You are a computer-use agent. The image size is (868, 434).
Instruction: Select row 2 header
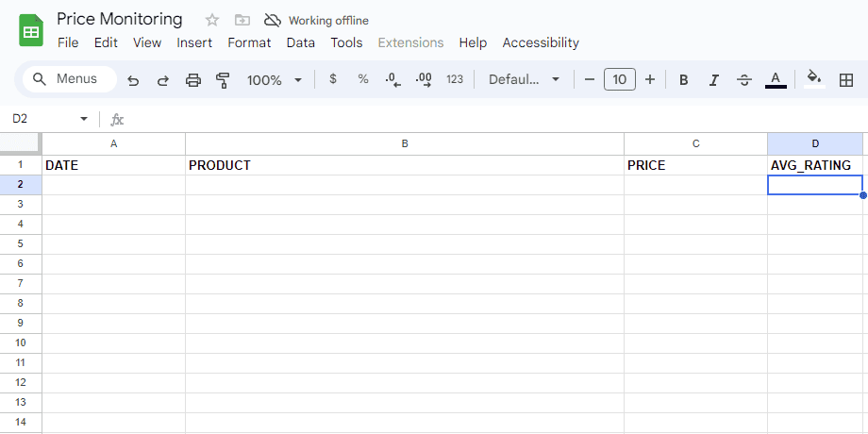pyautogui.click(x=21, y=185)
